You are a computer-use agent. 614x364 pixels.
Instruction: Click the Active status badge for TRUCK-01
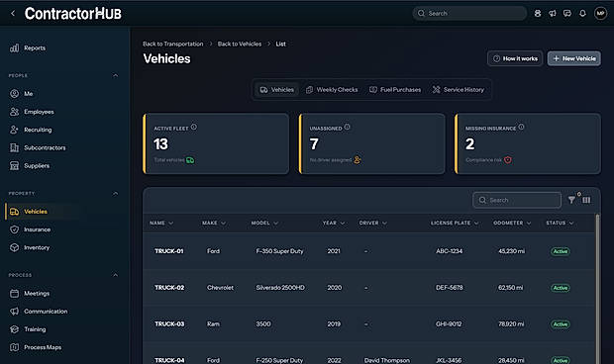click(561, 251)
